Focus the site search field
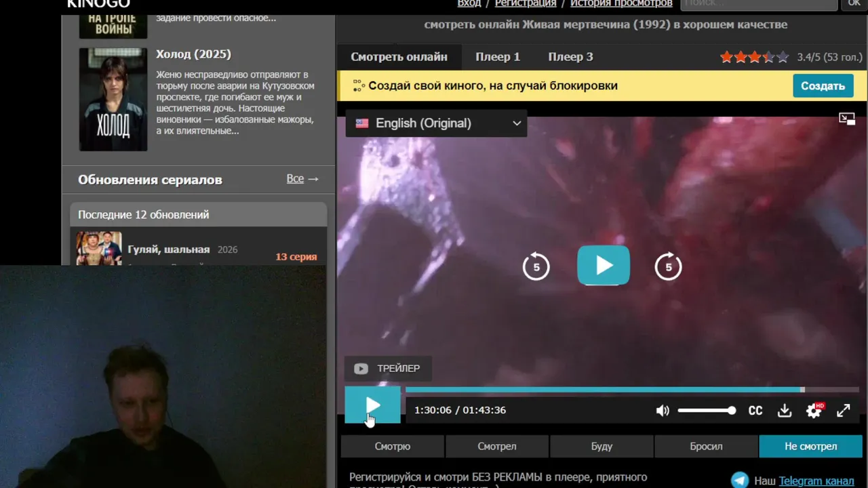 pyautogui.click(x=759, y=4)
